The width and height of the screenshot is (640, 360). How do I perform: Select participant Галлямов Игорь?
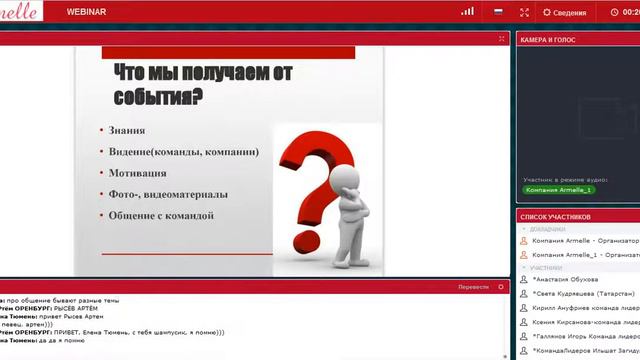click(x=579, y=337)
